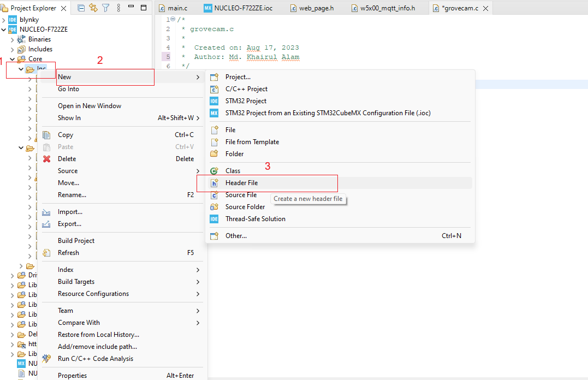
Task: Choose Restore from Local History...
Action: click(x=122, y=335)
